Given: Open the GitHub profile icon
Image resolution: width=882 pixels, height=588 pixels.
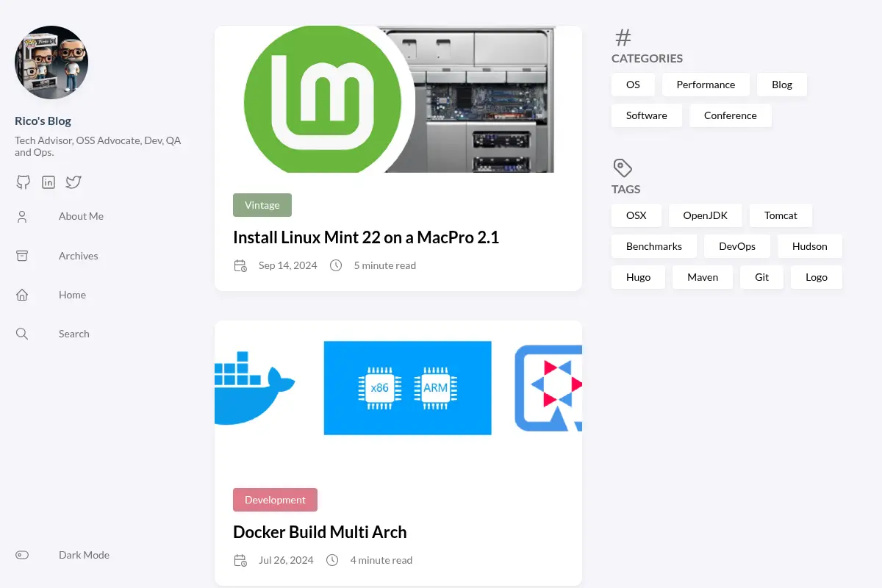Looking at the screenshot, I should click(24, 182).
